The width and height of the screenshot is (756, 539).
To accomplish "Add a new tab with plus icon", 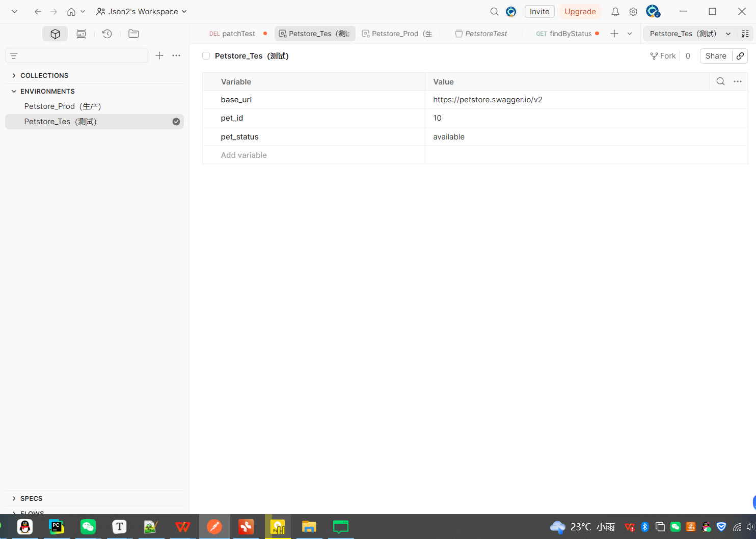I will [614, 34].
